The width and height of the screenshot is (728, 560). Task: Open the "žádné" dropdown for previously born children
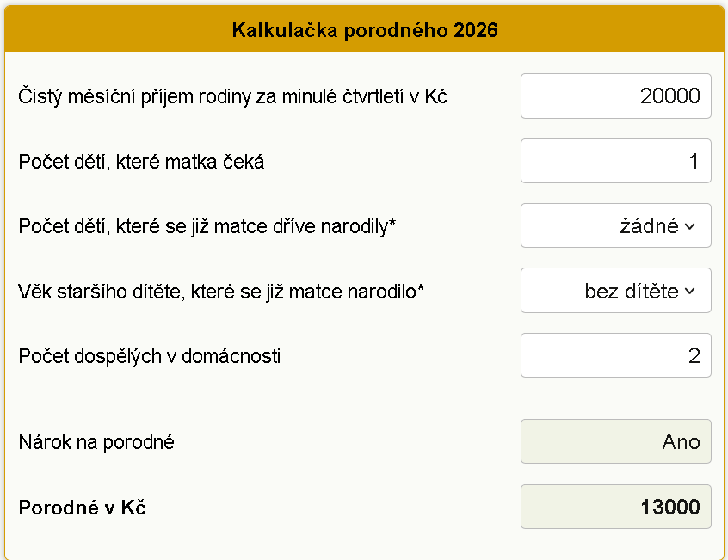[x=615, y=225]
